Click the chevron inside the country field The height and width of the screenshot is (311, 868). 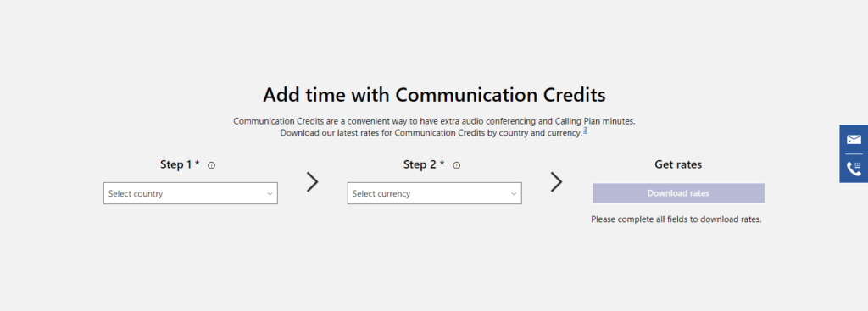(x=270, y=194)
